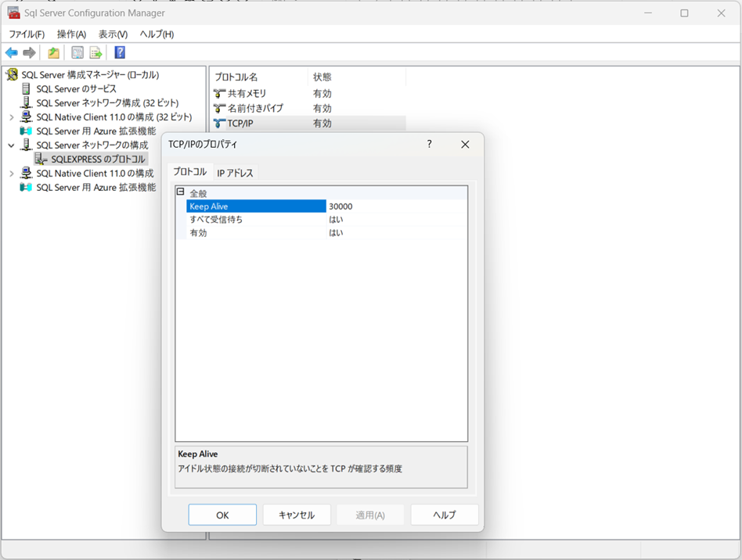Expand SQL Native Client 11.0 の構成 (32 ビット)
The height and width of the screenshot is (560, 742).
click(12, 117)
